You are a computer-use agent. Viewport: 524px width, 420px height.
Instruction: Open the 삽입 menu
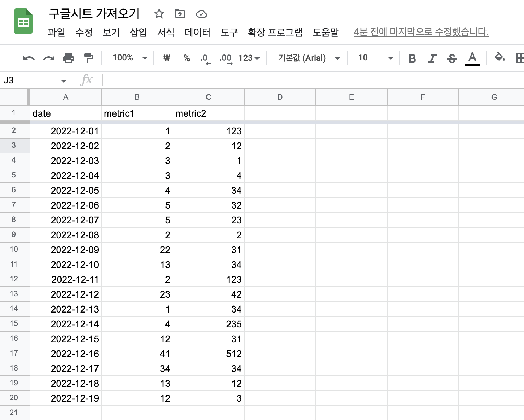tap(138, 33)
